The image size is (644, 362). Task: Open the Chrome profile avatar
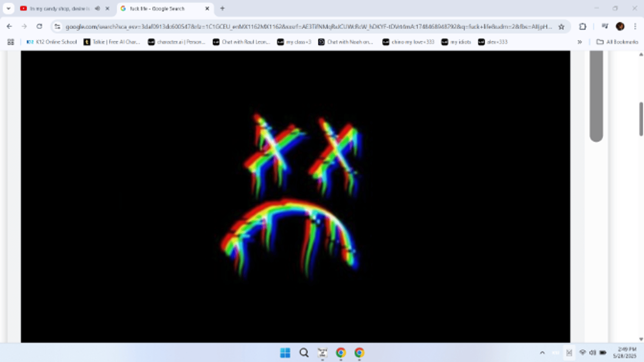pyautogui.click(x=620, y=26)
